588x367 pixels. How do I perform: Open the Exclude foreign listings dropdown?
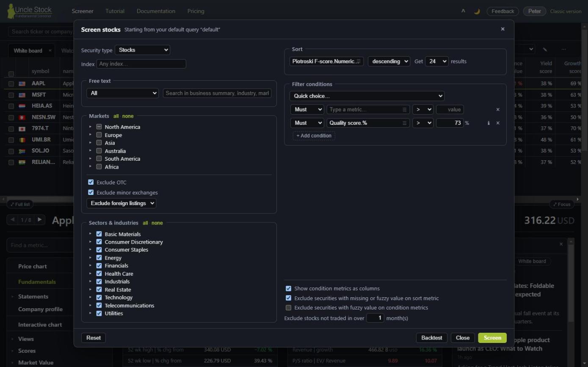(121, 203)
